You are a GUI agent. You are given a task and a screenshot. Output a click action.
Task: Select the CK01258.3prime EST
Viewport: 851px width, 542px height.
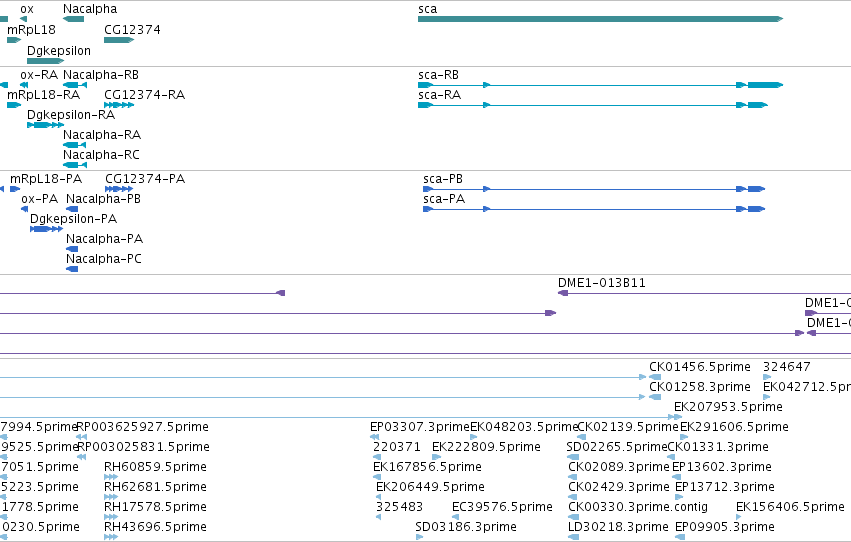[655, 398]
